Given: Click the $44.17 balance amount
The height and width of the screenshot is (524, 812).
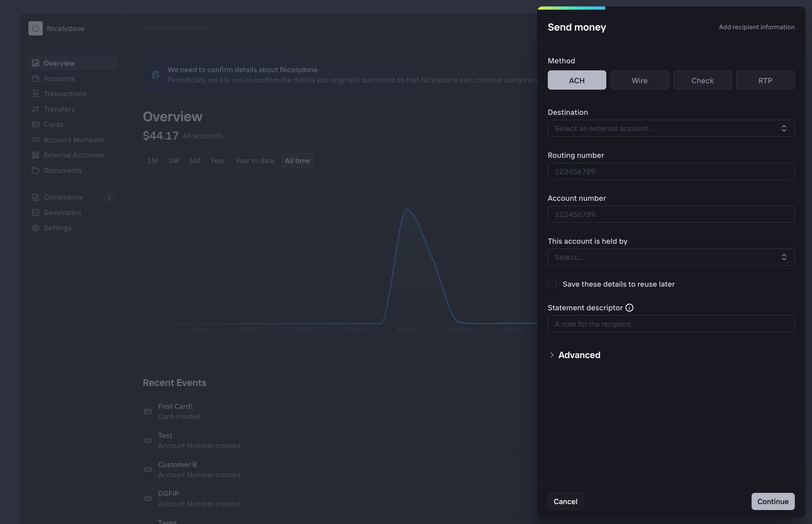Looking at the screenshot, I should pyautogui.click(x=161, y=135).
